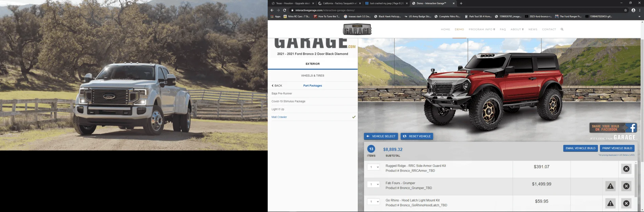This screenshot has height=212, width=644.
Task: Open the US Army Badge Stic... bookmark
Action: (x=418, y=16)
